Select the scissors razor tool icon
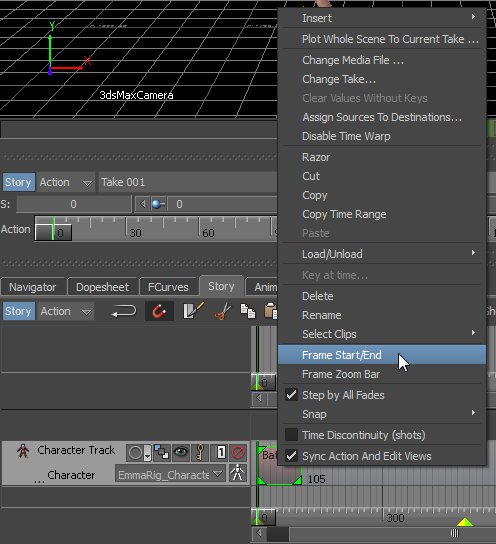 223,311
